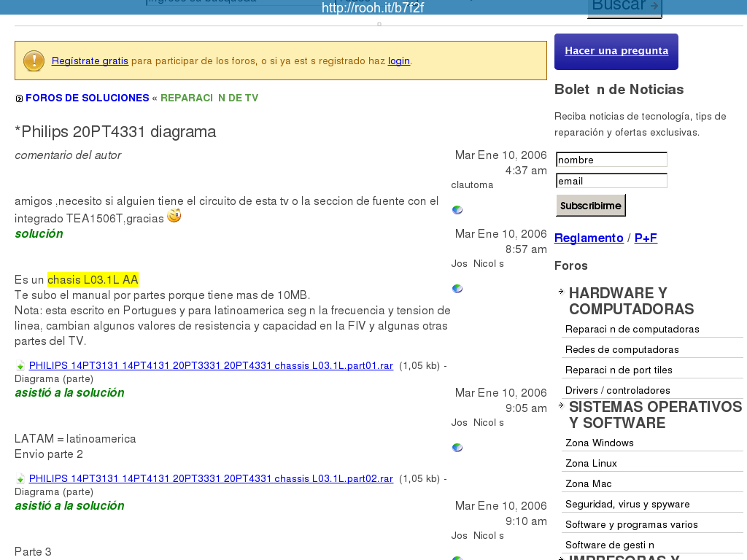Click download icon beside part01.rar attachment
This screenshot has width=747, height=560.
[x=20, y=366]
